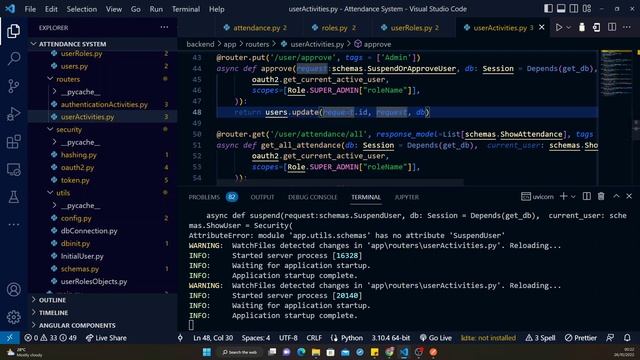Collapse the Attendance System folder section
Viewport: 640px width, 360px height.
(x=102, y=44)
